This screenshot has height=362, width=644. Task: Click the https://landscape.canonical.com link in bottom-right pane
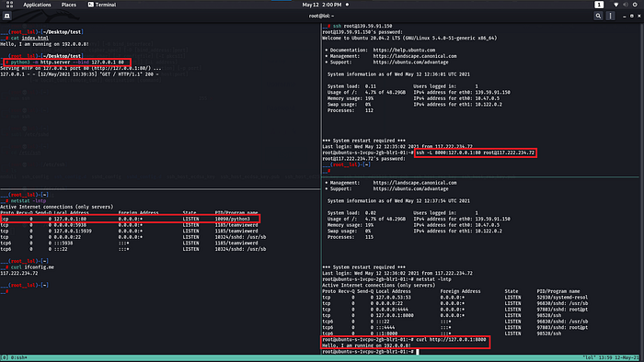(x=415, y=183)
